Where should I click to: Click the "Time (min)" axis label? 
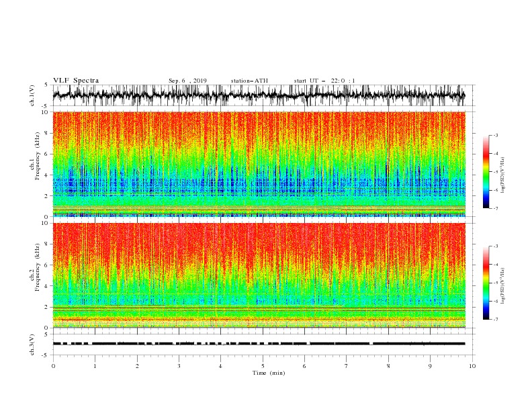point(269,373)
